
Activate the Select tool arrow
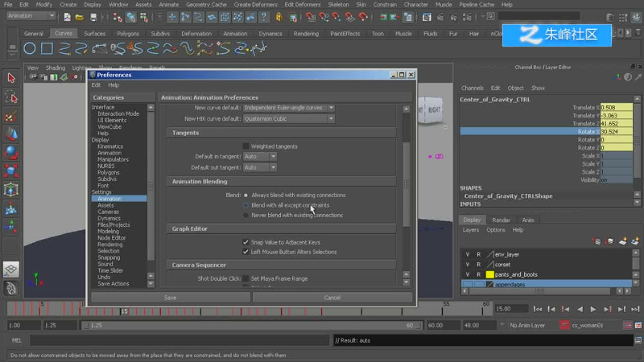[x=11, y=78]
